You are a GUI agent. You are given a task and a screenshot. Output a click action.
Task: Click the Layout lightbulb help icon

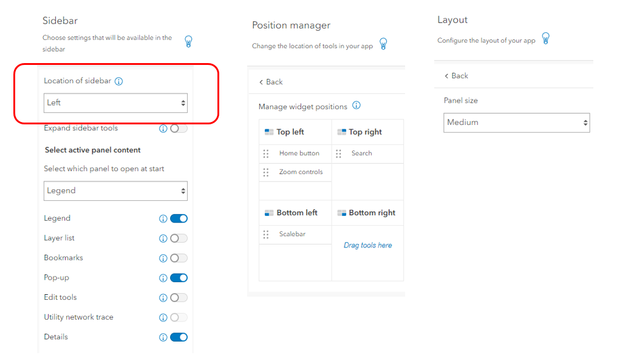[x=545, y=38]
